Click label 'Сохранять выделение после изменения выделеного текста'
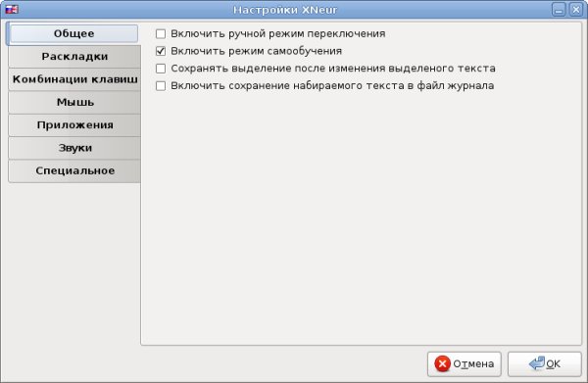The width and height of the screenshot is (588, 383). (x=333, y=69)
